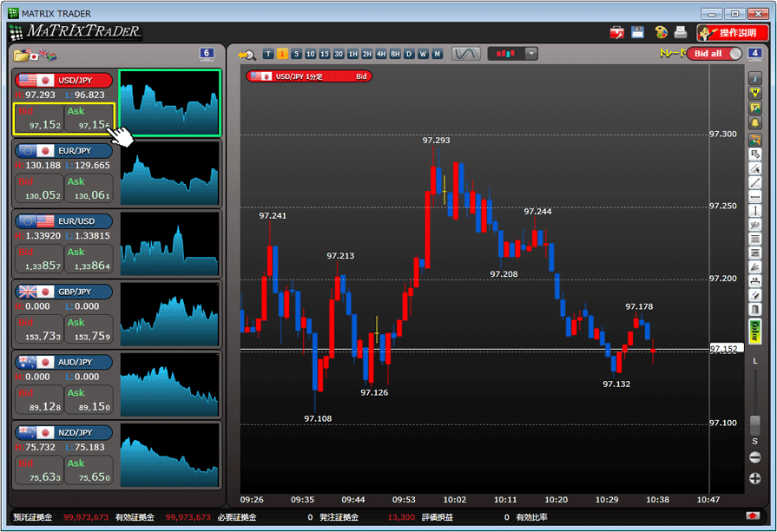The height and width of the screenshot is (532, 777).
Task: Select the USD/JPY currency pair header
Action: coord(64,80)
